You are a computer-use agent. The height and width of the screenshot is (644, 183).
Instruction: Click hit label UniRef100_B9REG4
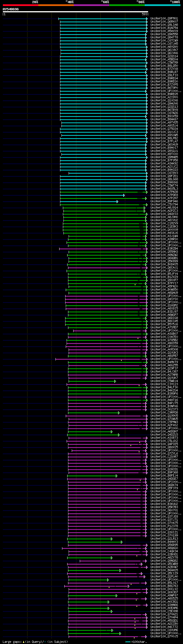coord(164,79)
